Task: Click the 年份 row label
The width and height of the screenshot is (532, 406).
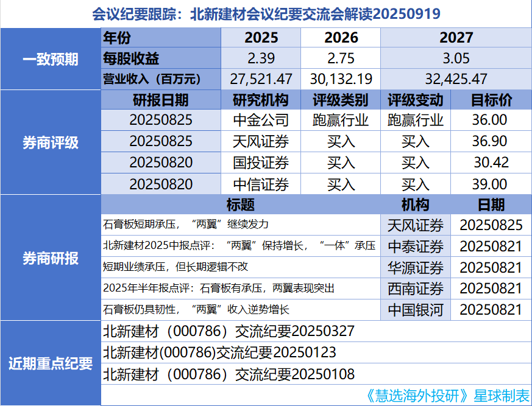Action: (x=161, y=38)
